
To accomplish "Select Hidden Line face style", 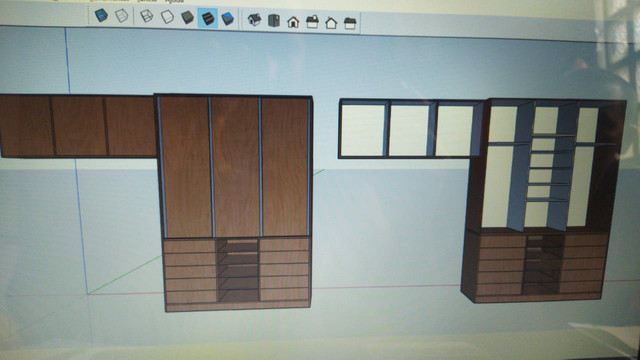I will (167, 17).
